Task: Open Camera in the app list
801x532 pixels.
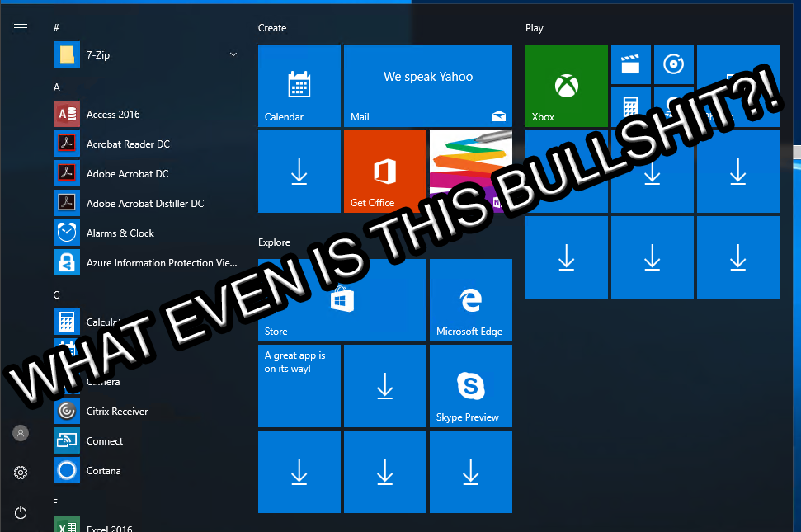Action: tap(147, 381)
